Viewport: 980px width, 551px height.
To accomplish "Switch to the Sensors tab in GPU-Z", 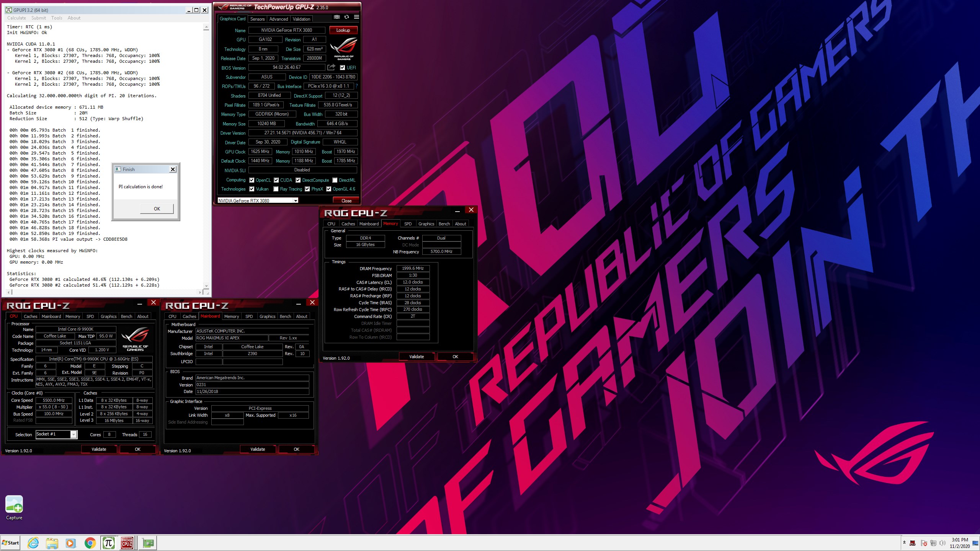I will click(257, 19).
